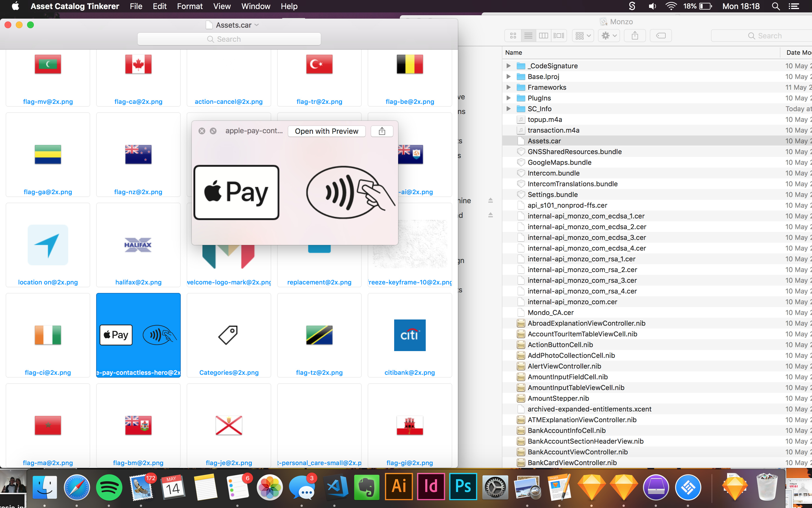812x508 pixels.
Task: Switch Finder to gallery view
Action: (559, 36)
